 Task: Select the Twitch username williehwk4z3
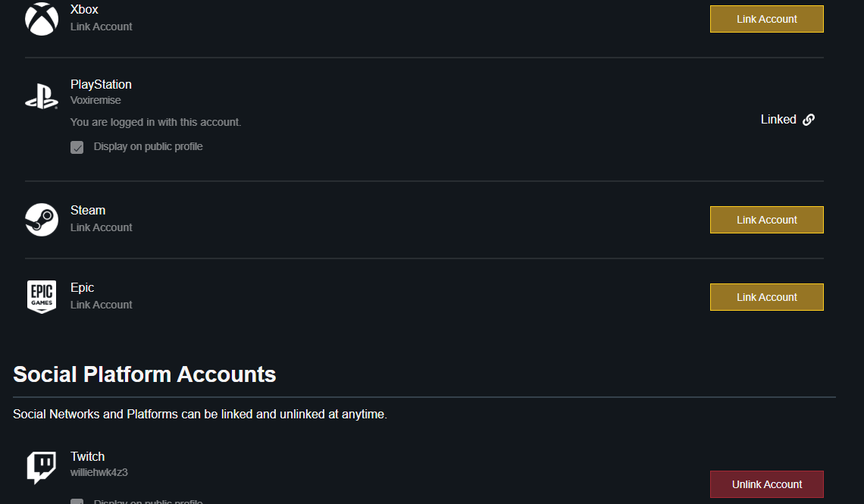click(99, 472)
